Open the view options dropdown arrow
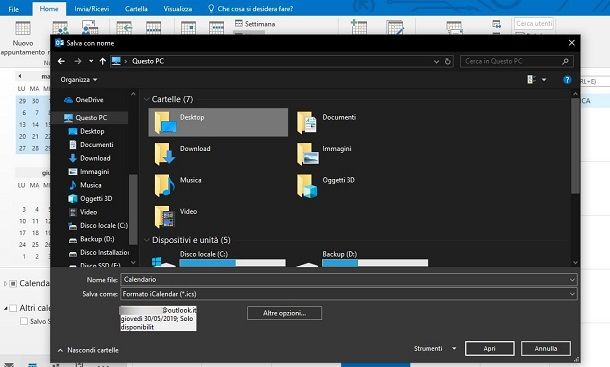The height and width of the screenshot is (367, 610). click(x=544, y=80)
